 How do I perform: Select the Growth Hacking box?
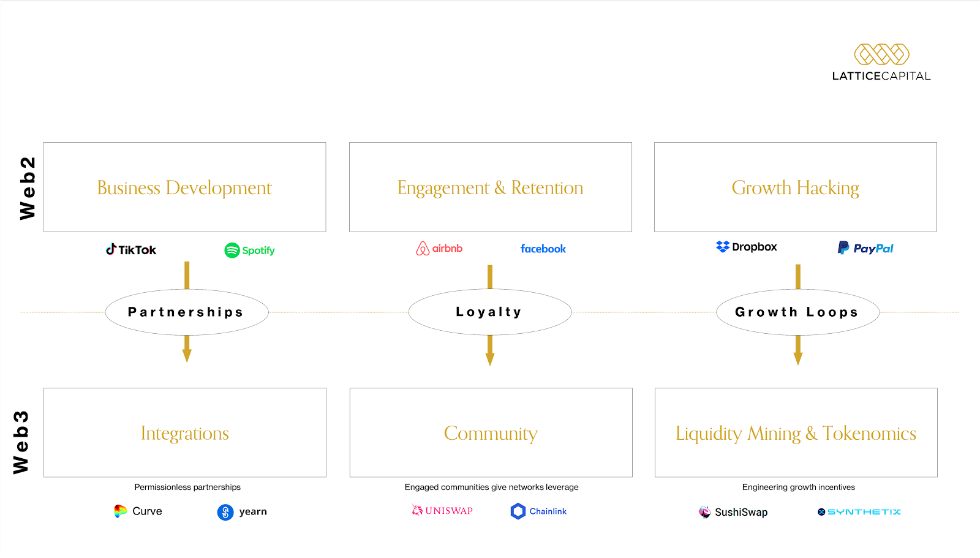[x=795, y=187]
